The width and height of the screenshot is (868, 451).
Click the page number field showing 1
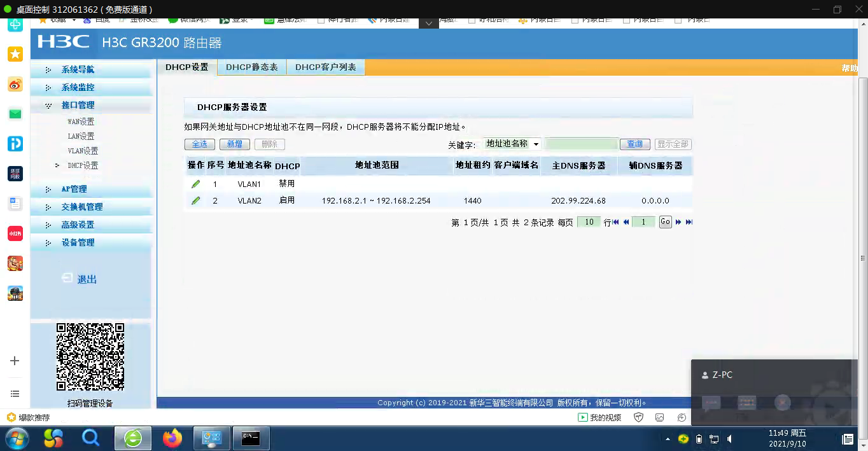click(643, 222)
